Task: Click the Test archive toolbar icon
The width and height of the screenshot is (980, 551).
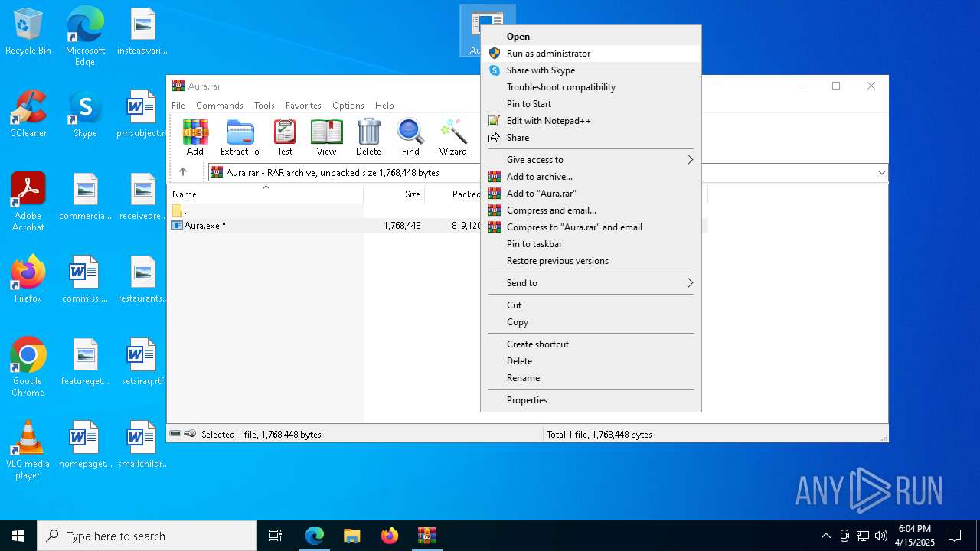Action: [285, 138]
